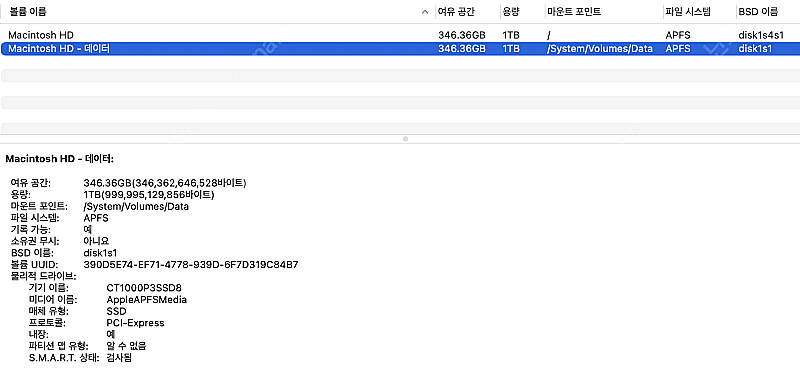800x372 pixels.
Task: Click the "Macintosh HD - 데이터:" detail heading
Action: (59, 159)
